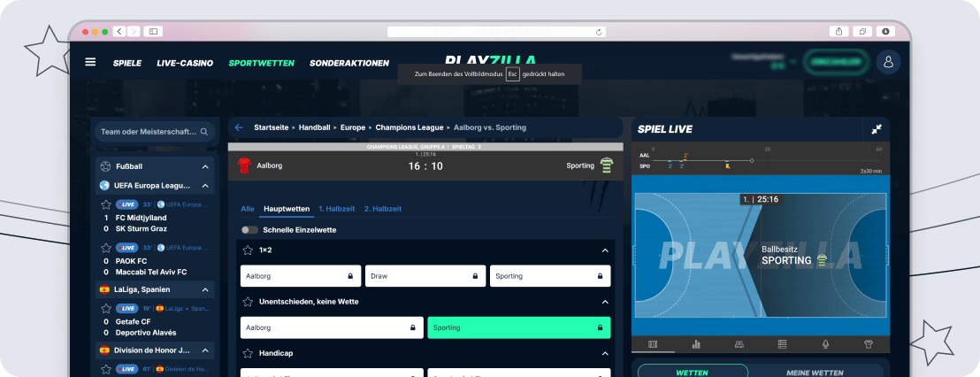Star the Handicap betting market
The image size is (980, 377).
click(x=248, y=353)
